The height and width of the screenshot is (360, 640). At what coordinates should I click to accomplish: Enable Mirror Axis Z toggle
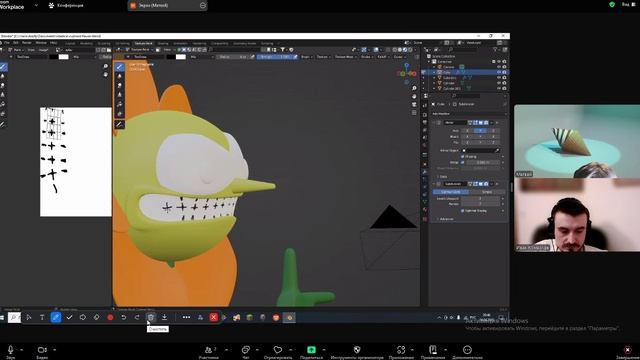pos(493,131)
